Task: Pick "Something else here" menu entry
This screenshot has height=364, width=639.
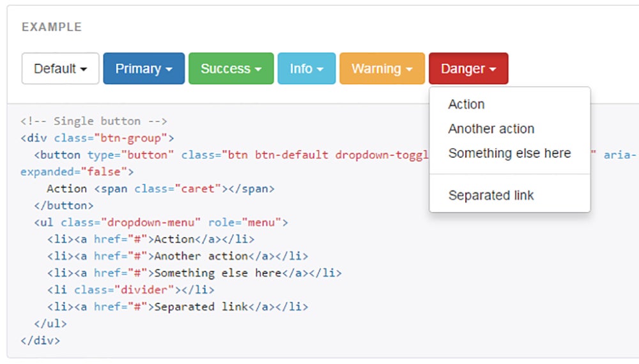Action: pos(509,153)
